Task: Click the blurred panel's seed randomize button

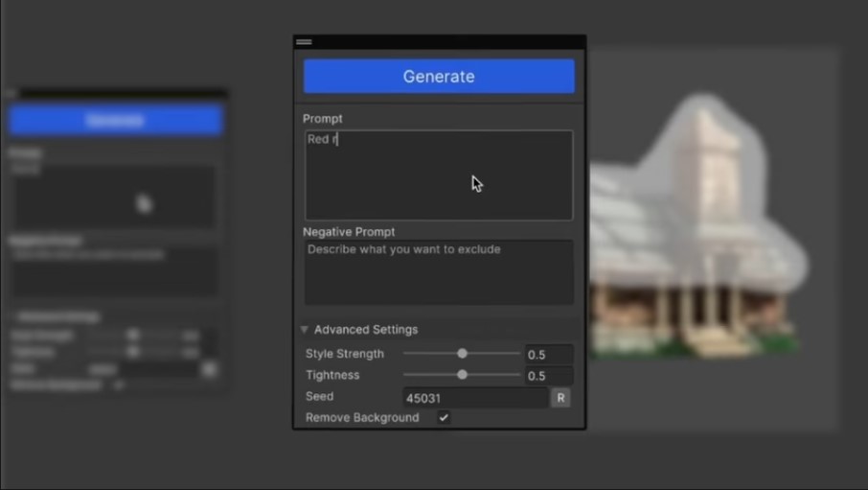Action: pyautogui.click(x=209, y=369)
